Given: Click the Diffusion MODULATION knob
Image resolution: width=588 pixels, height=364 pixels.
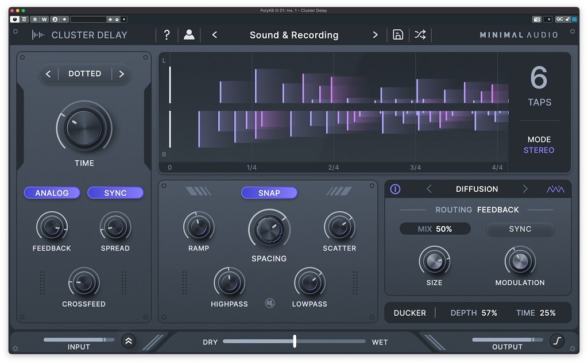Looking at the screenshot, I should (520, 261).
